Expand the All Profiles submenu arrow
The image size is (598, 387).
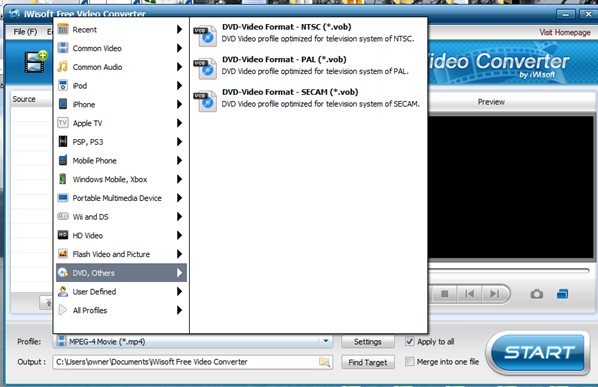[x=179, y=310]
